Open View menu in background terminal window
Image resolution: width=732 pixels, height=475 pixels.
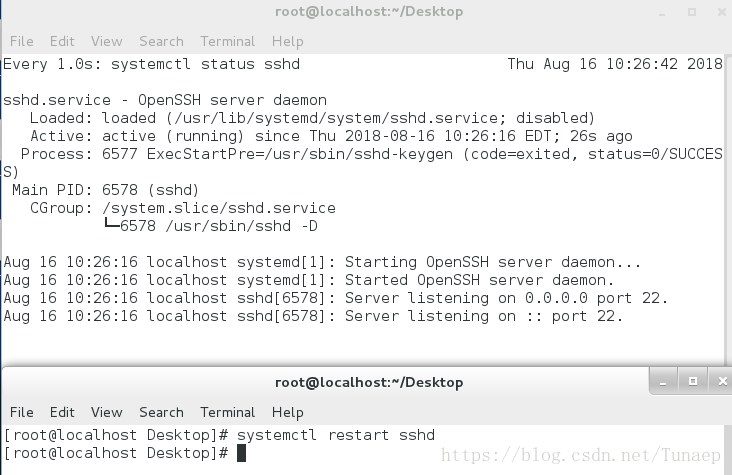click(x=106, y=42)
